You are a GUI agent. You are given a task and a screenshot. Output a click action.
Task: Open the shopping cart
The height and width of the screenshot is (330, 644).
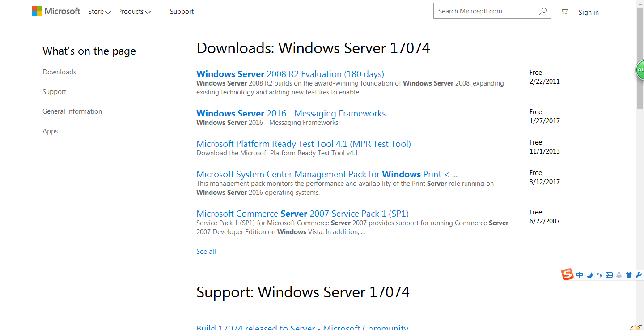click(564, 12)
